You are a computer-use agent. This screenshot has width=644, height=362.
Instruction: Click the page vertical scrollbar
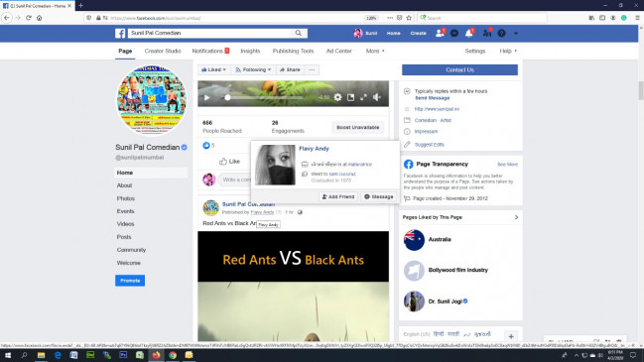point(641,90)
